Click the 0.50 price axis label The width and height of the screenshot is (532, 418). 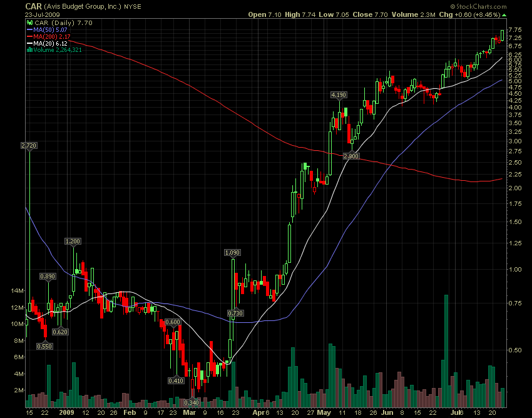pos(515,350)
